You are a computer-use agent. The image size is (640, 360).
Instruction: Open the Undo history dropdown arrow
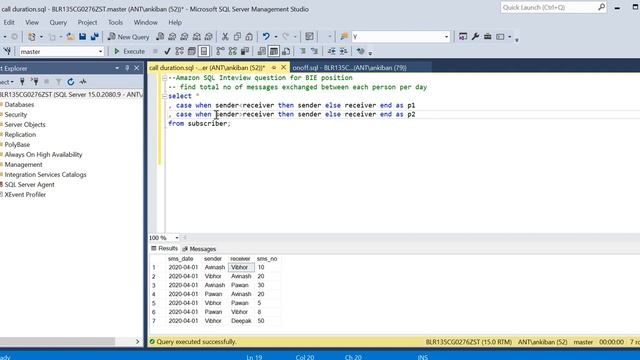276,37
